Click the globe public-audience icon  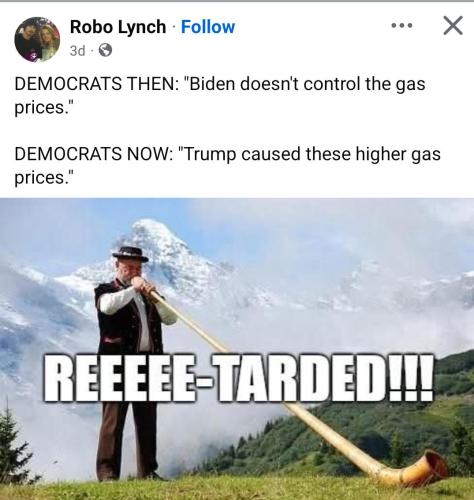pyautogui.click(x=105, y=51)
